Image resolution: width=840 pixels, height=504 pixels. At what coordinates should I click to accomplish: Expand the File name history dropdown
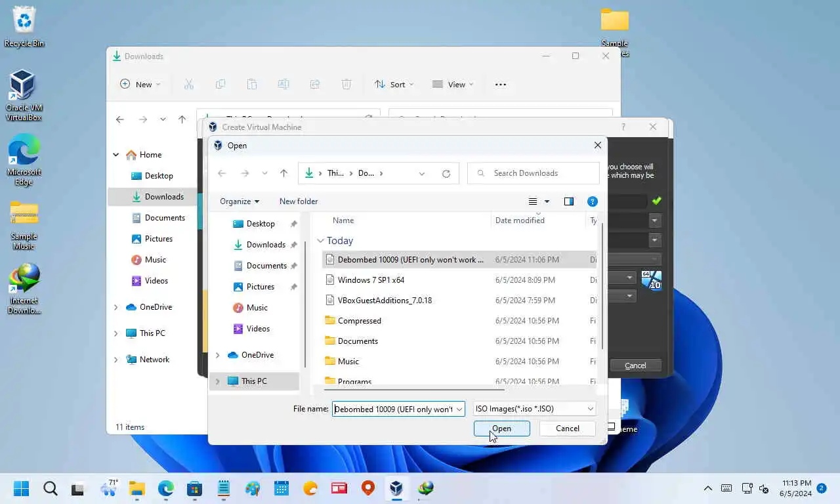(x=459, y=409)
